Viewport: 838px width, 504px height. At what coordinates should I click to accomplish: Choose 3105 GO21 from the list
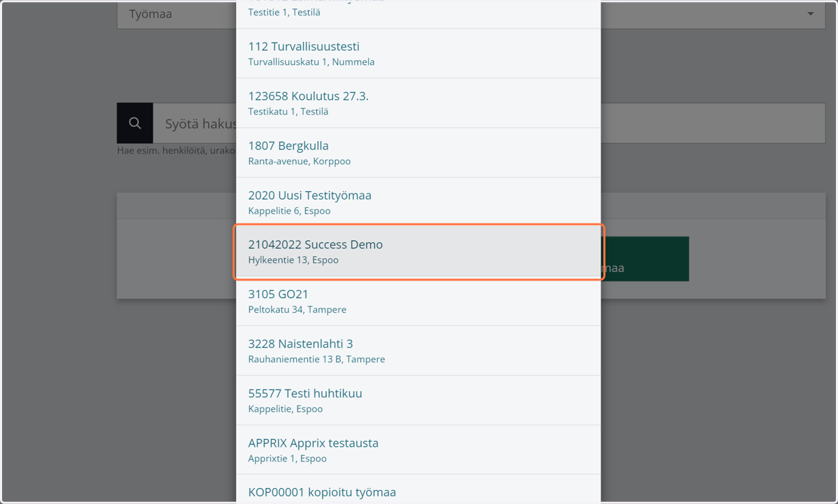[x=418, y=301]
